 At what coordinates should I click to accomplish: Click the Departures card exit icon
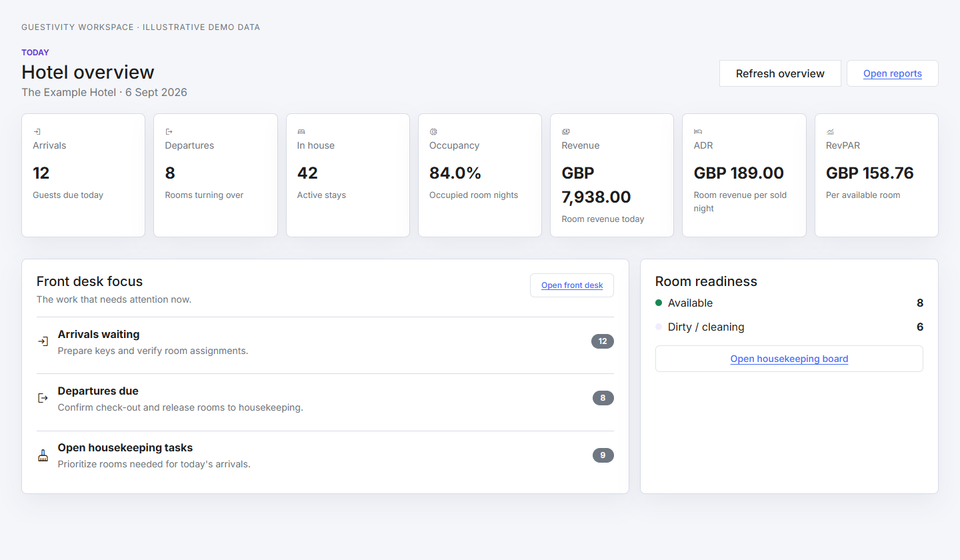pos(169,132)
